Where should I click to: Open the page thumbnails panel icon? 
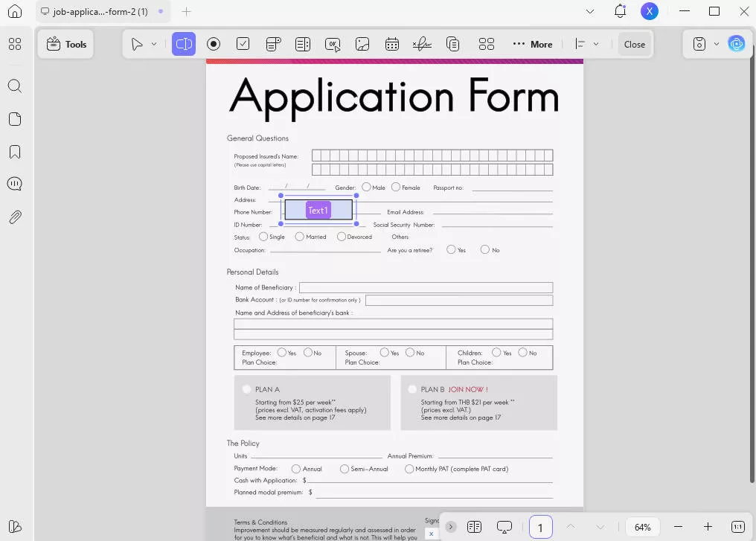[15, 118]
